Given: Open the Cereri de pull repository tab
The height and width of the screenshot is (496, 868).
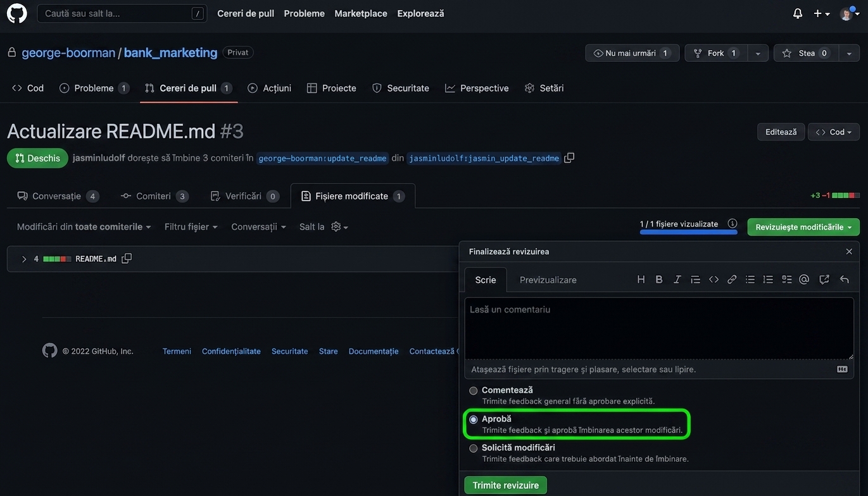Looking at the screenshot, I should click(x=189, y=88).
